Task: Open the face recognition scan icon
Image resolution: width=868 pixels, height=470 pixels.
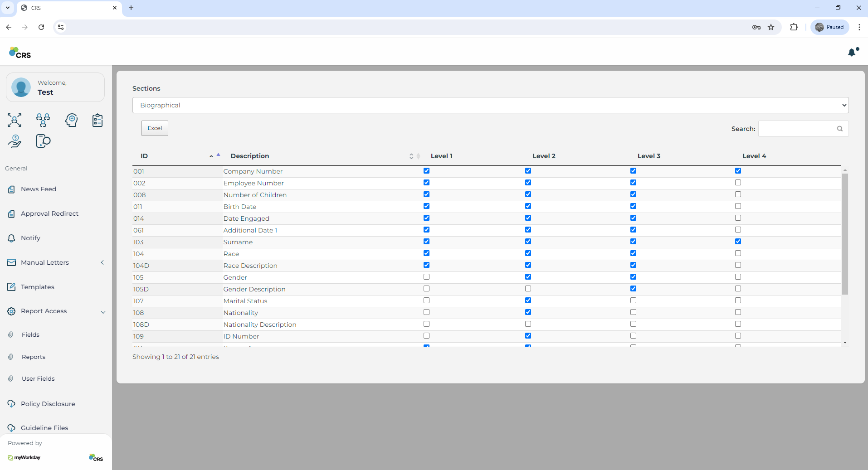Action: pyautogui.click(x=15, y=120)
